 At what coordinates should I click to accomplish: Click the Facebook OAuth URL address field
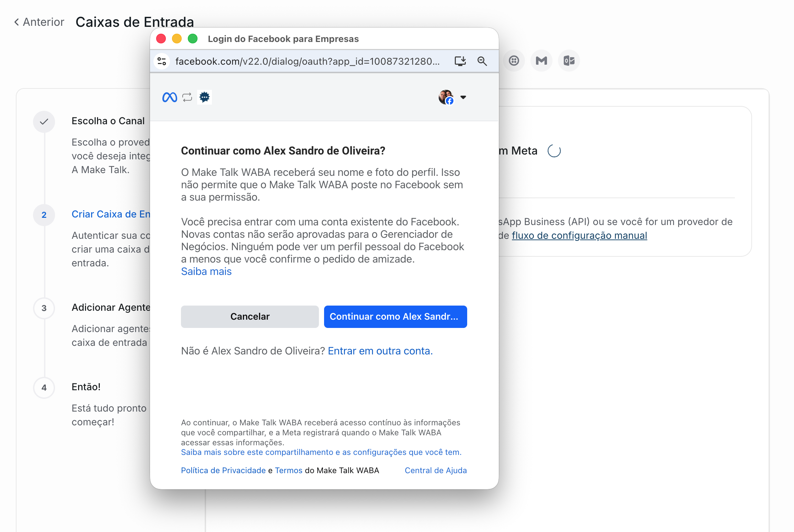click(x=307, y=61)
